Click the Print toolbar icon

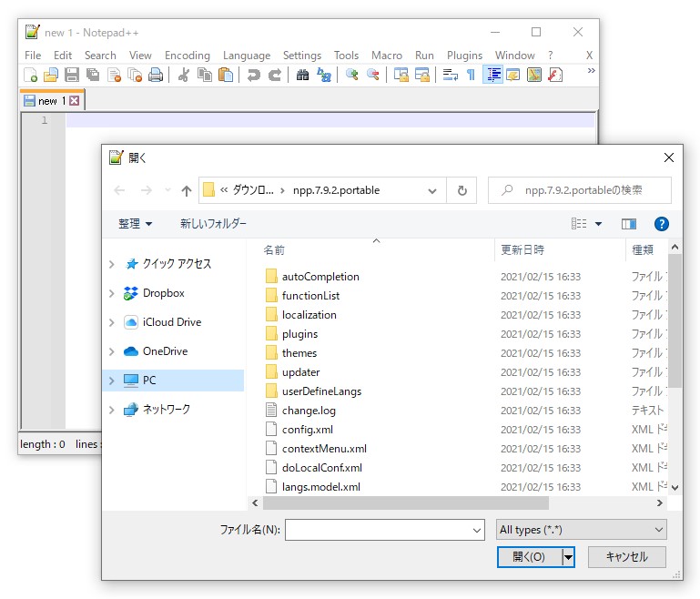pyautogui.click(x=156, y=75)
